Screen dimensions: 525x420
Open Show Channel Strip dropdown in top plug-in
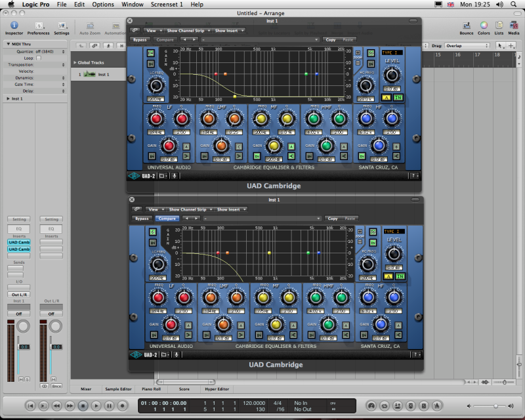tap(188, 30)
